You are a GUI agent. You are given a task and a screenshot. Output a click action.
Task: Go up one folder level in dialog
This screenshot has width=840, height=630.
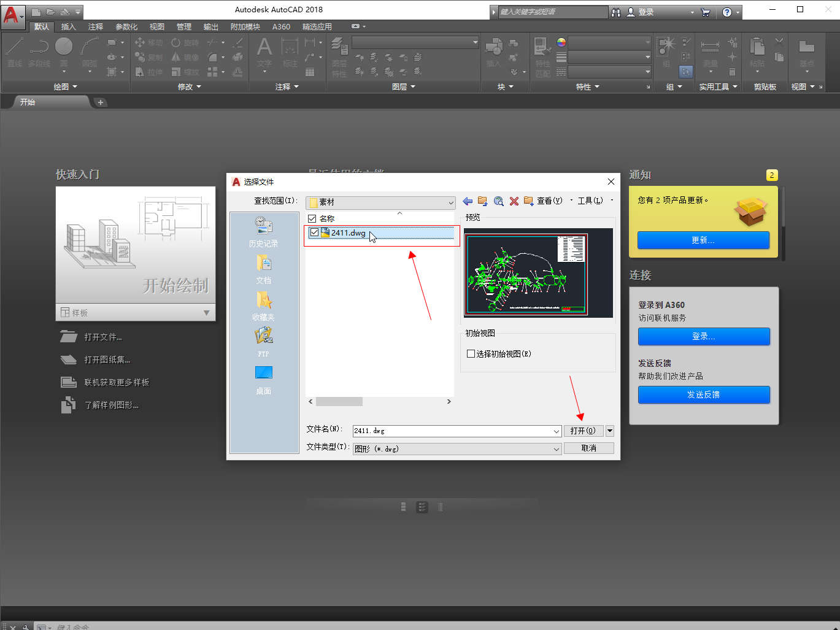click(x=482, y=201)
